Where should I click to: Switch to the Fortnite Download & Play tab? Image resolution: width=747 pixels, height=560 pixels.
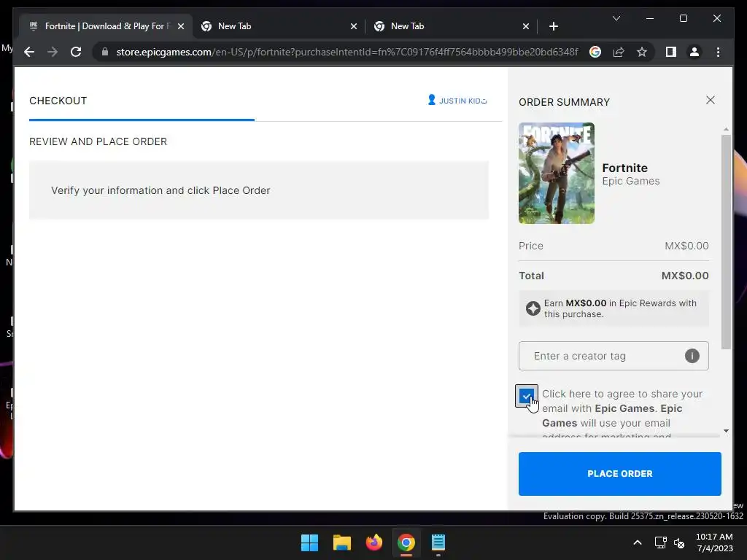(x=107, y=26)
